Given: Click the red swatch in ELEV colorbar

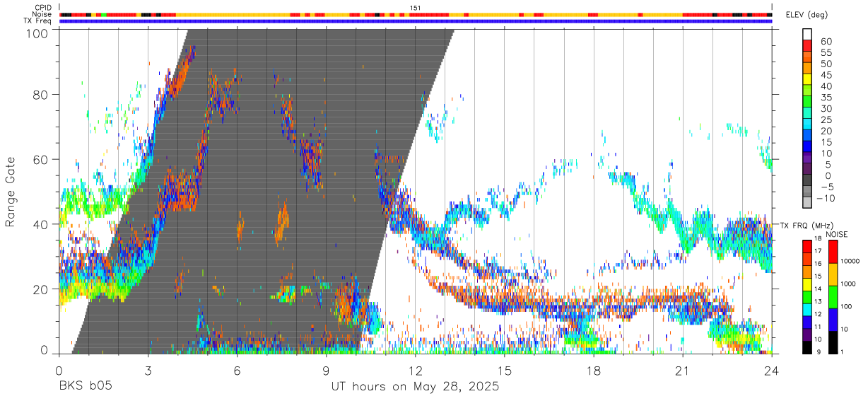Looking at the screenshot, I should pos(807,46).
